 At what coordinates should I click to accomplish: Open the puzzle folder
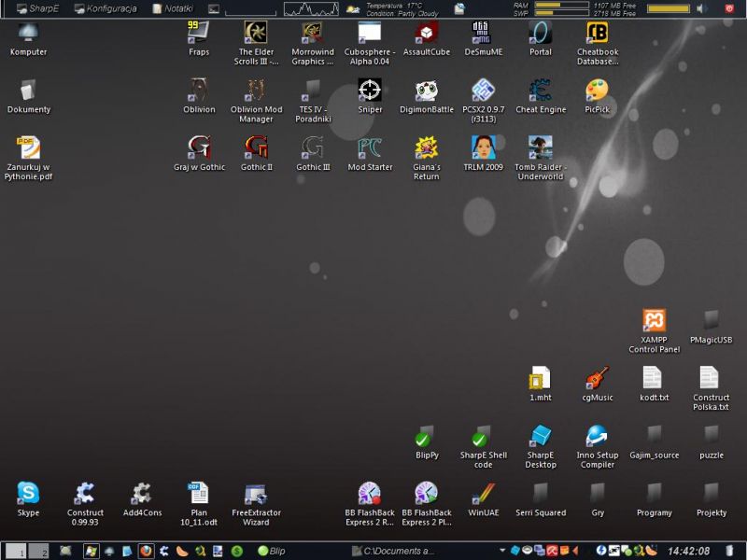click(x=711, y=441)
